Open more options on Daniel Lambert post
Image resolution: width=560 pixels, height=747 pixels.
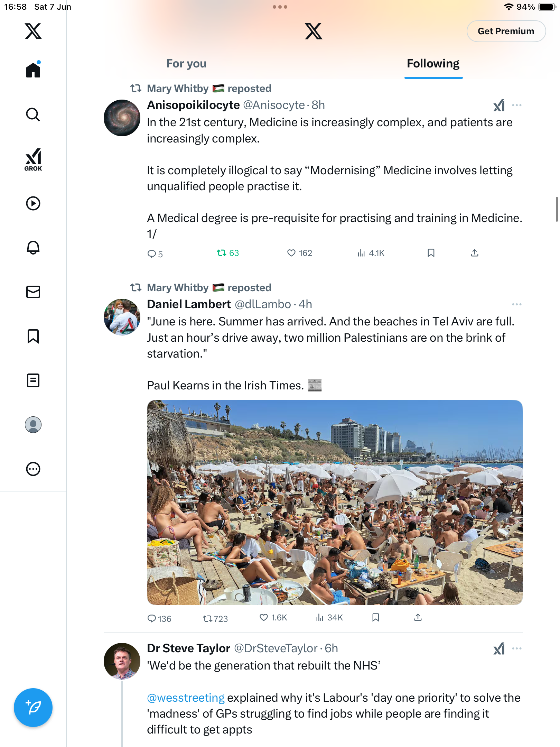click(517, 304)
